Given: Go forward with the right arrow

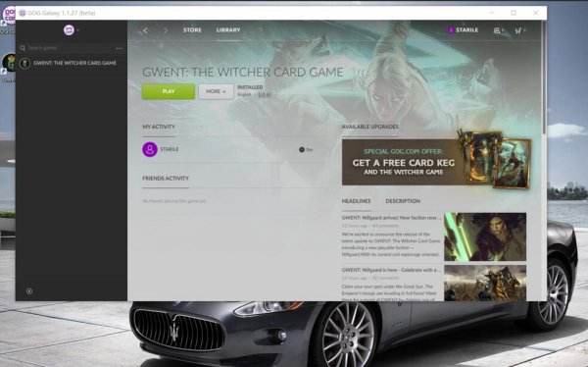Looking at the screenshot, I should (x=166, y=30).
